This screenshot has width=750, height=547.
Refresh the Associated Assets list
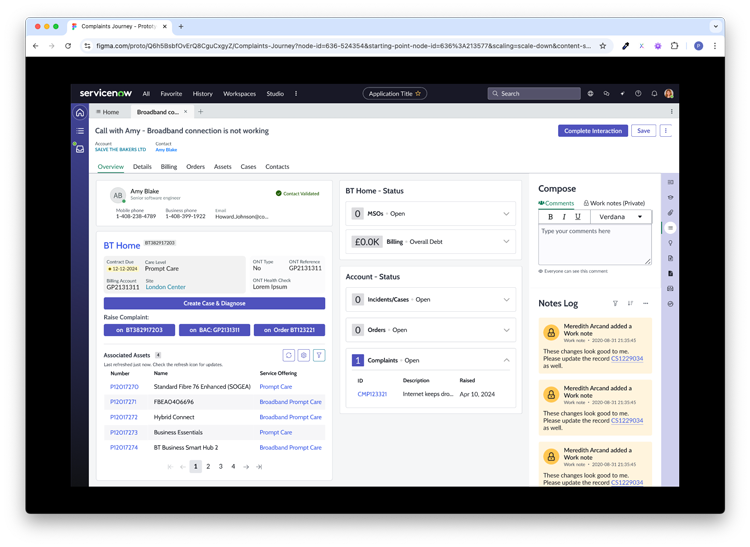[x=288, y=355]
